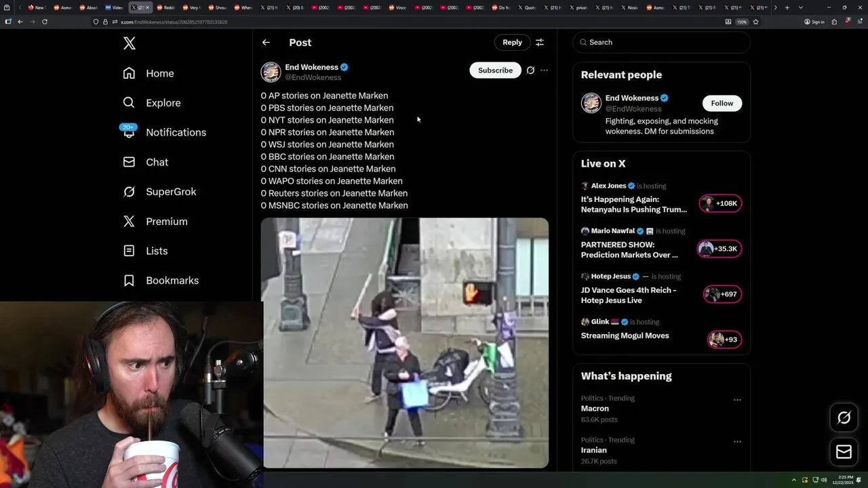This screenshot has height=488, width=868.
Task: Reload the page with refresh icon
Action: (x=45, y=22)
